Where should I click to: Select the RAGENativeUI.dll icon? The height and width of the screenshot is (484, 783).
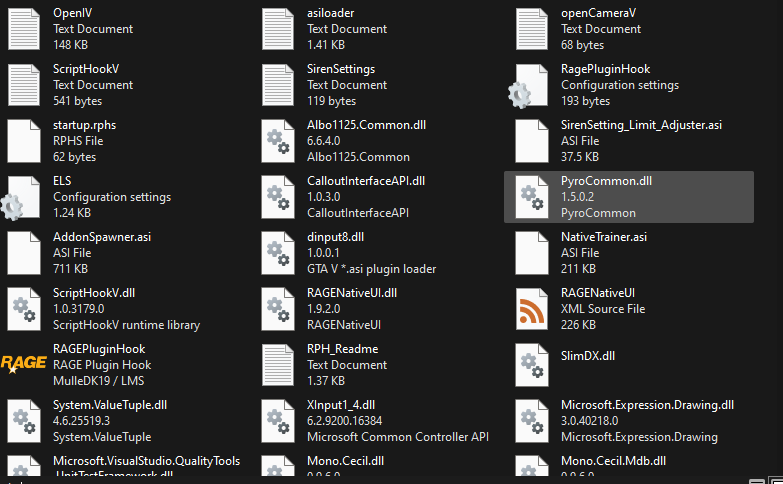pyautogui.click(x=278, y=309)
